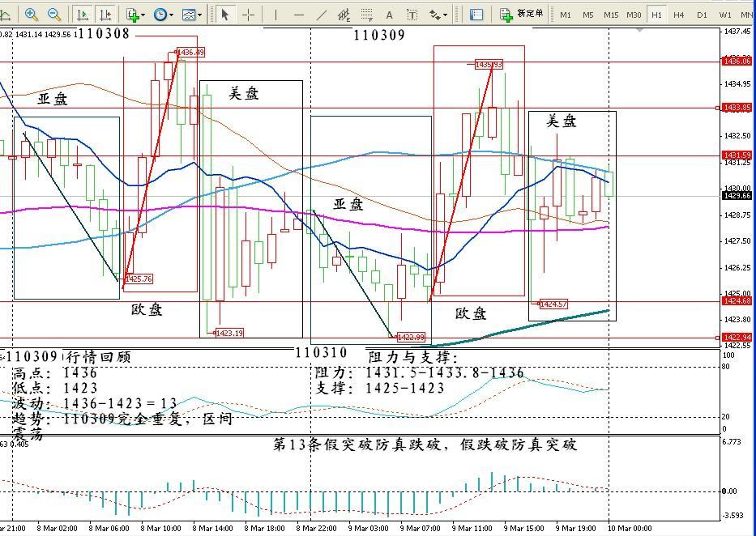Open the Indicators list dropdown
This screenshot has width=756, height=536.
tap(135, 15)
